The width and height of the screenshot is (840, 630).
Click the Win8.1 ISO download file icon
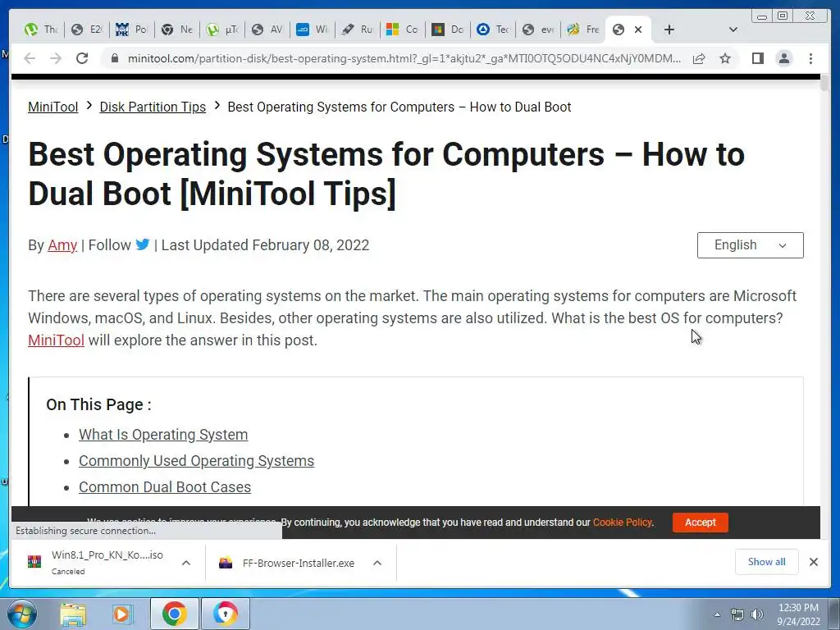(34, 563)
